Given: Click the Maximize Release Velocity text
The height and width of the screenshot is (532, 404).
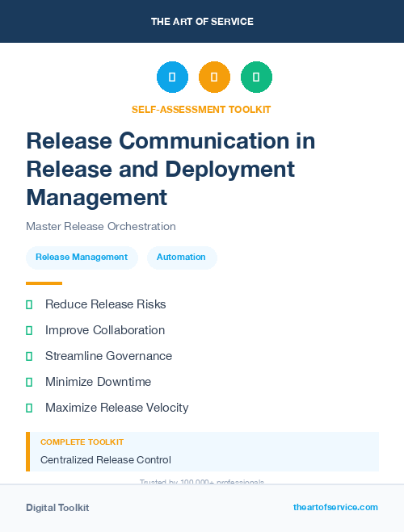Looking at the screenshot, I should click(x=117, y=408).
